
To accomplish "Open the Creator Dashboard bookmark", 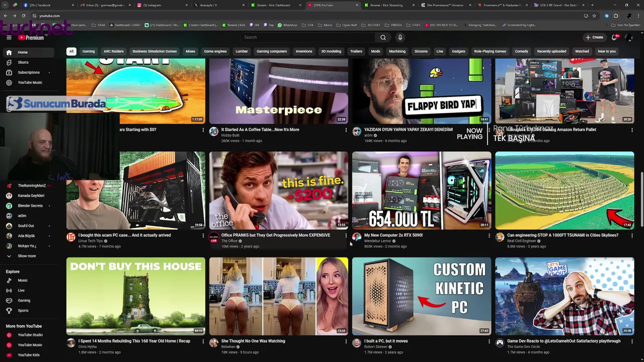I will [x=201, y=25].
